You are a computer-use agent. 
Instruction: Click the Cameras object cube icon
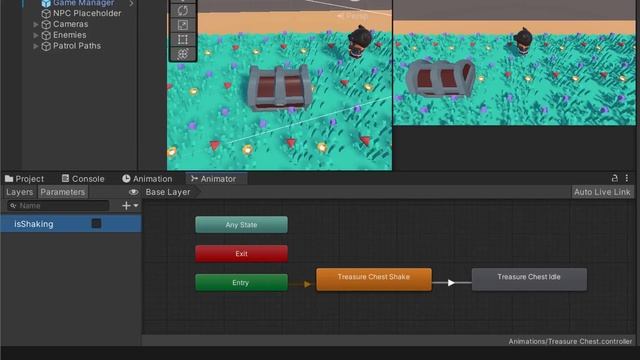coord(46,24)
